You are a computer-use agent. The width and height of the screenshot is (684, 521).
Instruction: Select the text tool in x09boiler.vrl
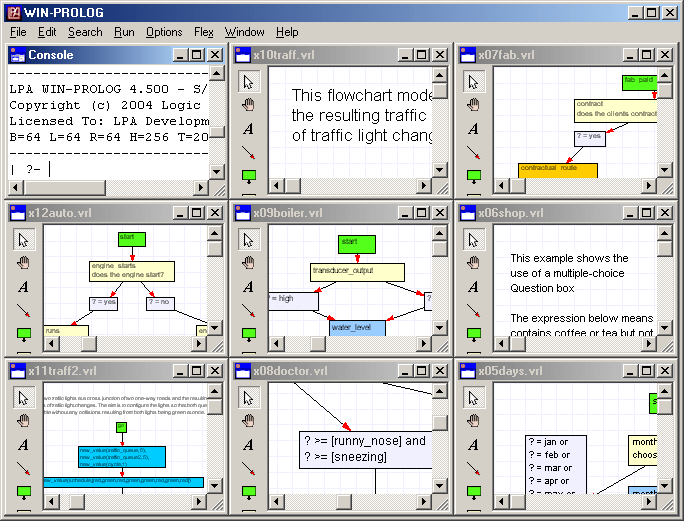click(x=249, y=287)
